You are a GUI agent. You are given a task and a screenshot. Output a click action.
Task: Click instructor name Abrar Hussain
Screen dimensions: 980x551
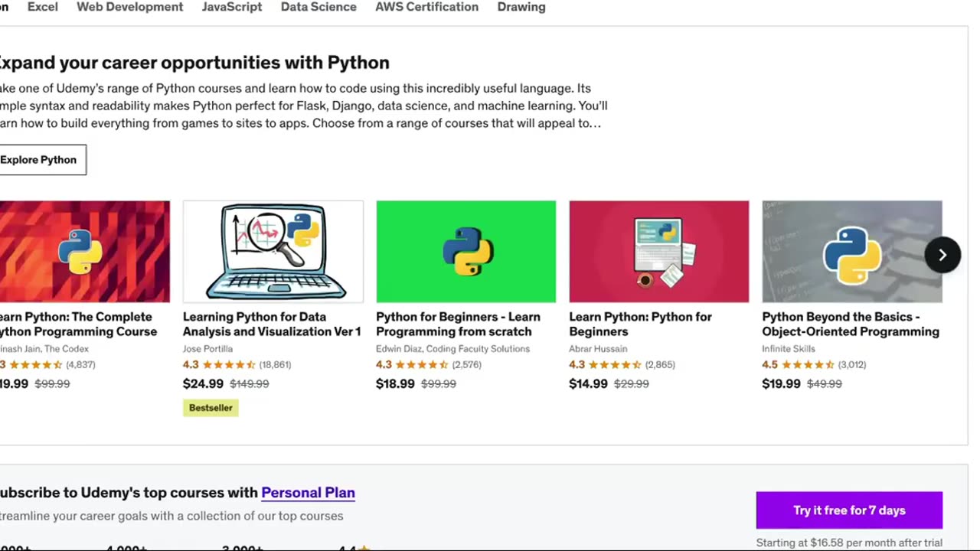point(598,349)
